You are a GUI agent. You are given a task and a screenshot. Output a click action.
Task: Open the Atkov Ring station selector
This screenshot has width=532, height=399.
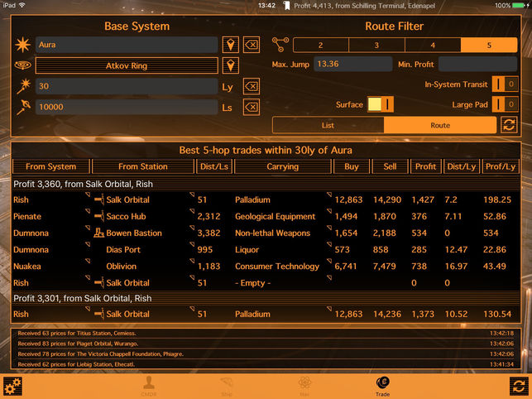click(x=127, y=65)
